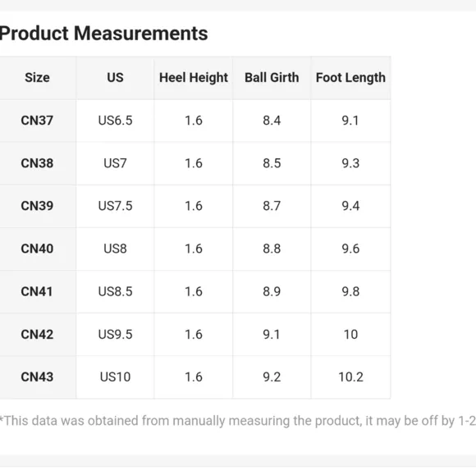This screenshot has height=475, width=476.
Task: Click the Heel Height column header
Action: click(194, 78)
